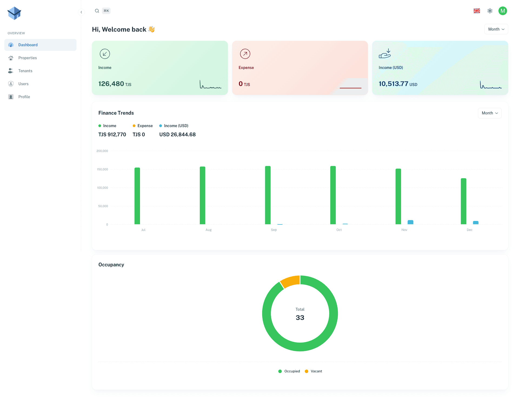Collapse the sidebar with chevron
Image resolution: width=519 pixels, height=420 pixels.
click(x=81, y=12)
